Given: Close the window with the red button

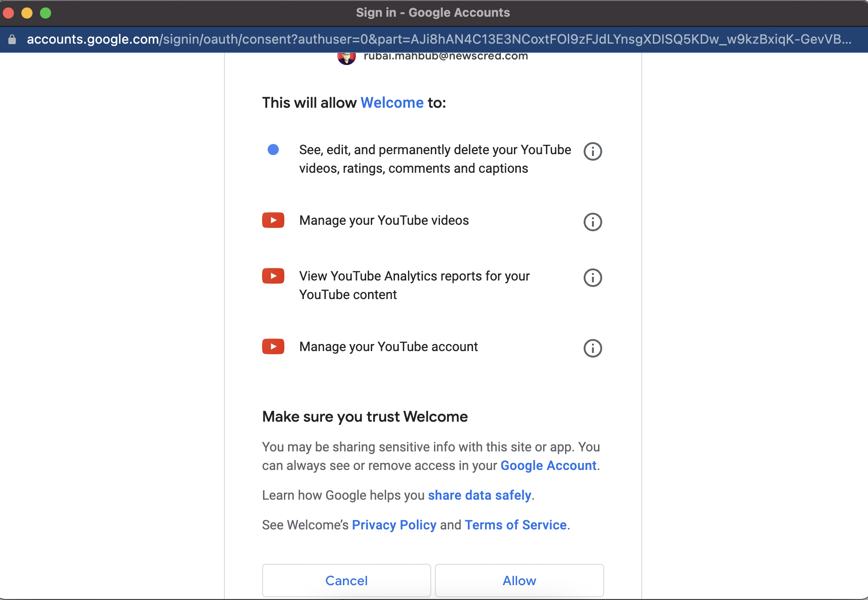Looking at the screenshot, I should coord(8,13).
